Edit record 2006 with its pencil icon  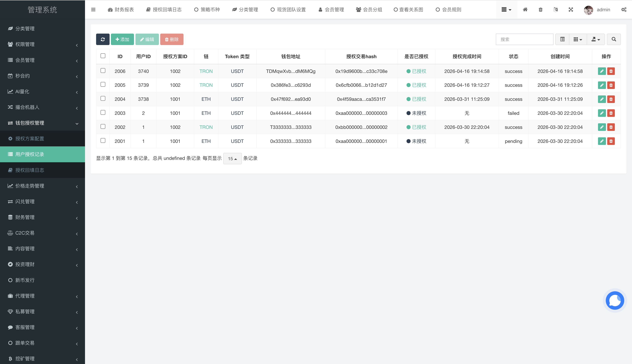coord(602,71)
